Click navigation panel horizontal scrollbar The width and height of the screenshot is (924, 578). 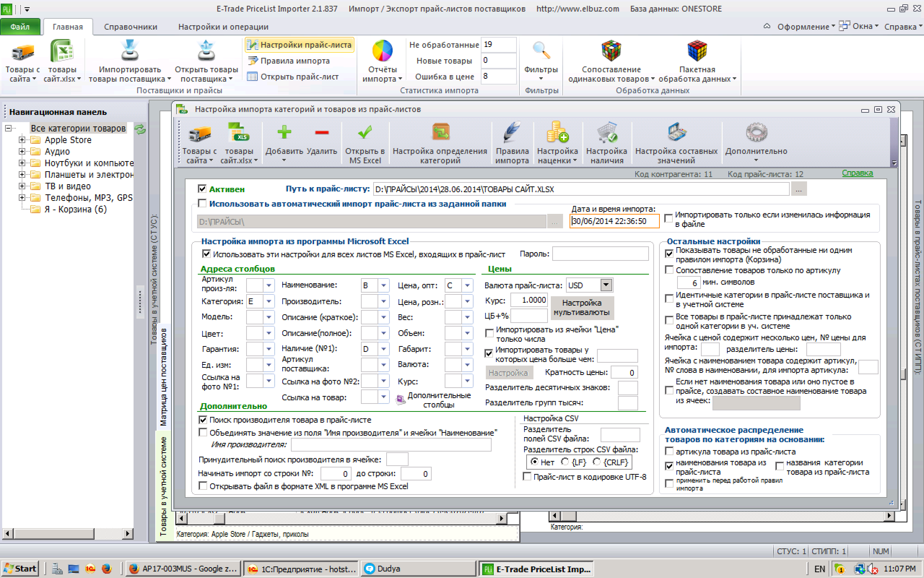tap(68, 533)
